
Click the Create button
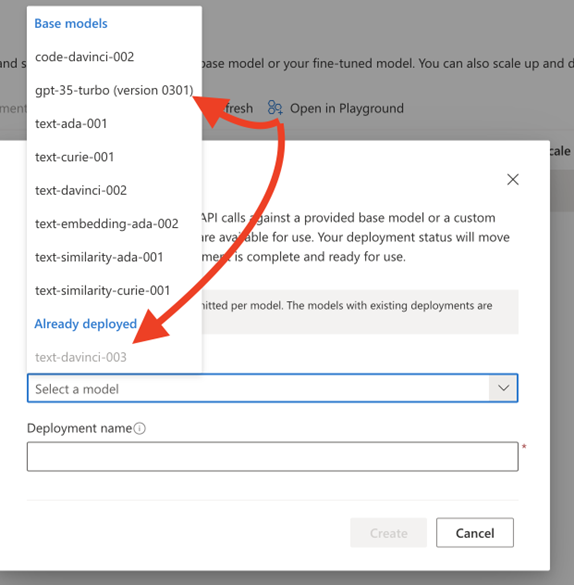[388, 533]
